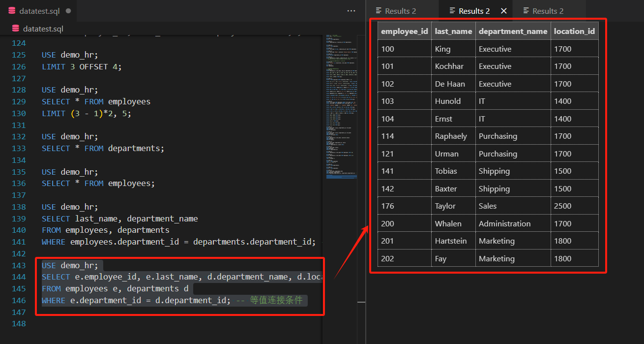Screen dimensions: 644x344
Task: Click the code line LIMIT 3 OFFSET 4;
Action: click(81, 66)
